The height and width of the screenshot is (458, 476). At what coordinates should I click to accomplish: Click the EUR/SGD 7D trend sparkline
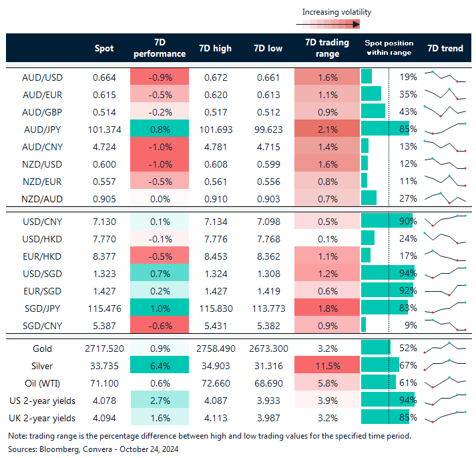(x=445, y=290)
